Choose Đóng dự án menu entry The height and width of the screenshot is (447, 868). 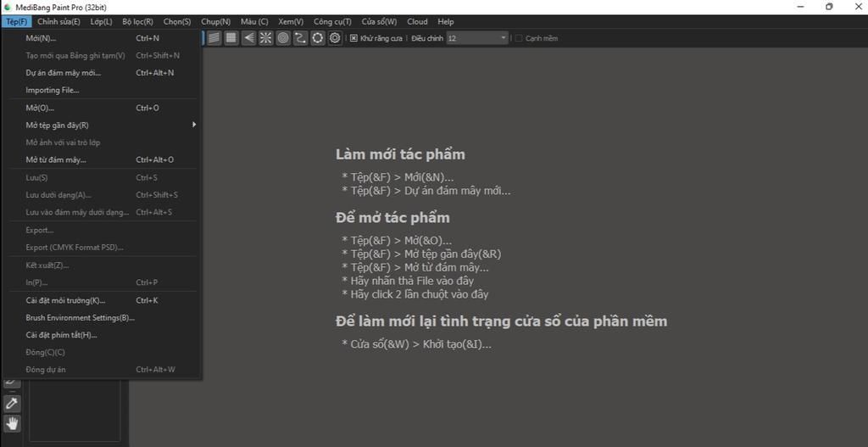pyautogui.click(x=103, y=370)
